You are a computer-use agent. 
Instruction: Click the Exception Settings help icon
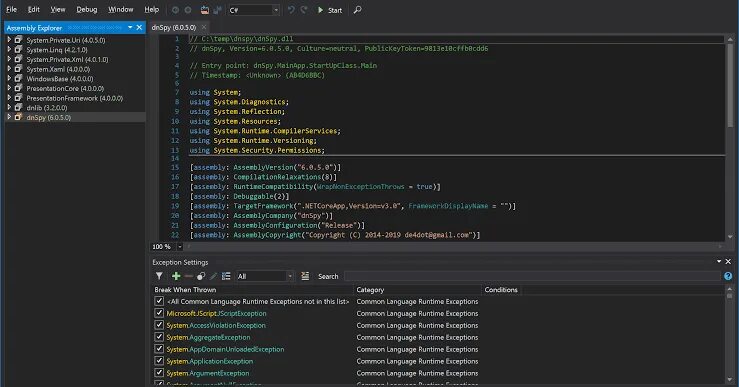(728, 276)
